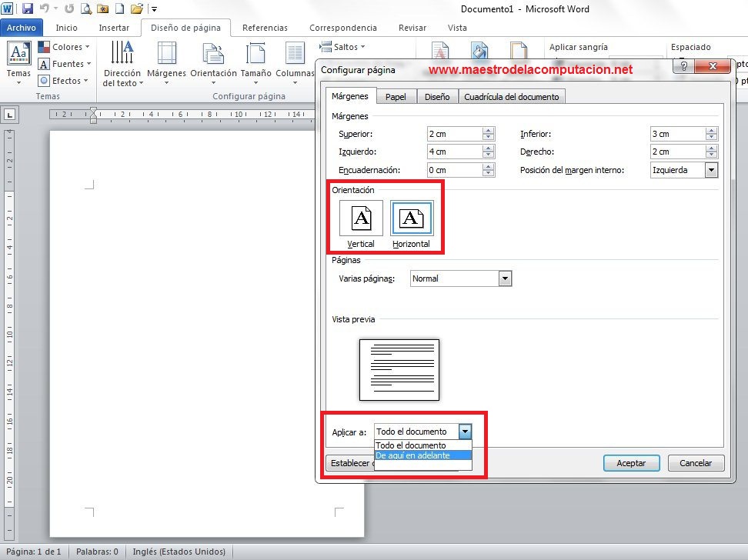748x560 pixels.
Task: Switch to Diseño tab in dialog
Action: pos(437,97)
